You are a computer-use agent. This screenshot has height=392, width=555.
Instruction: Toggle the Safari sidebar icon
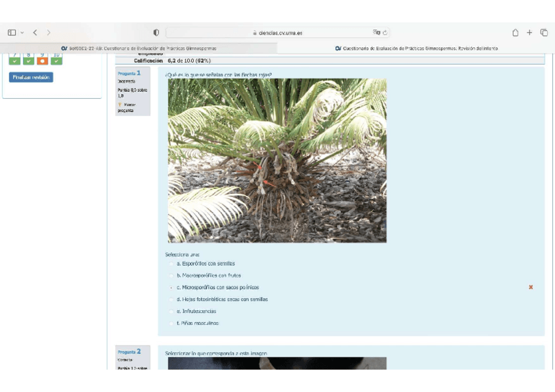click(12, 33)
